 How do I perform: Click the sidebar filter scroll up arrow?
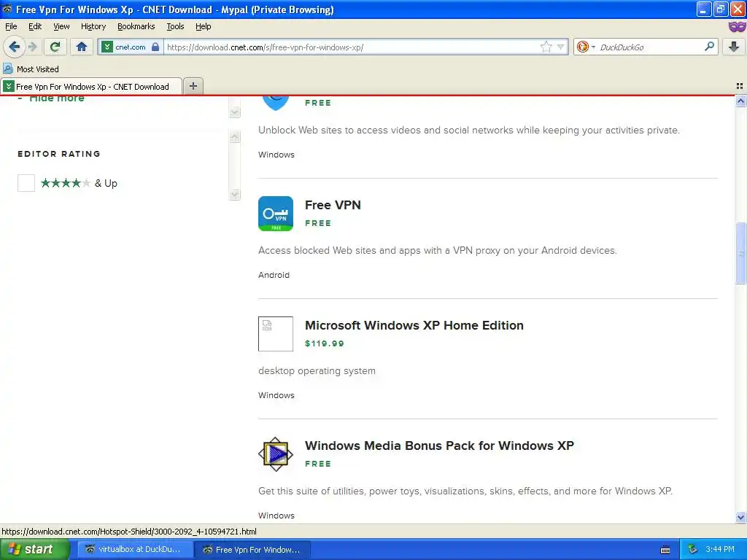(234, 137)
